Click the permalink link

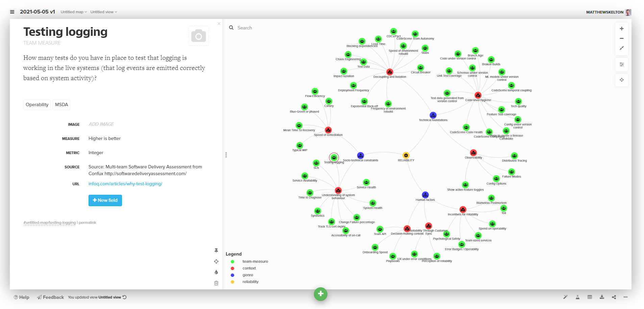tap(88, 222)
